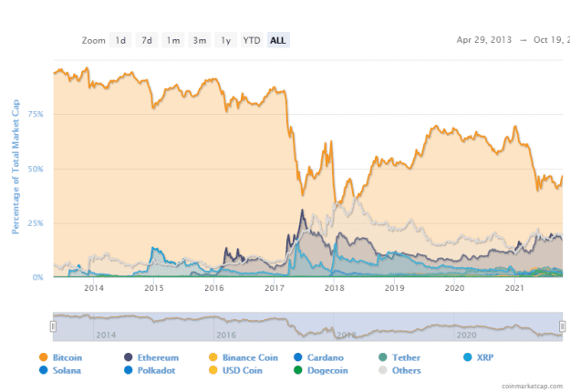
Task: Toggle Polkadot series legend dot
Action: [x=129, y=370]
